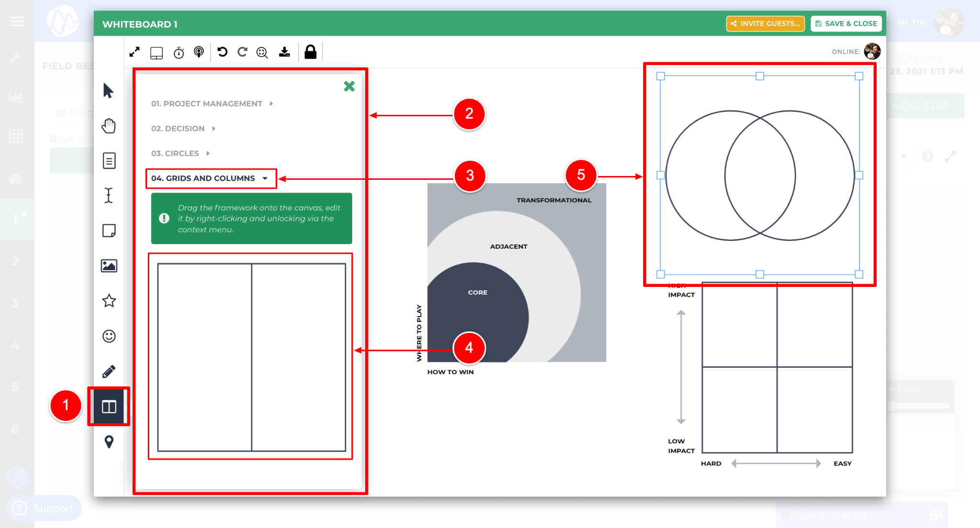Click Save & Close button

[x=846, y=23]
